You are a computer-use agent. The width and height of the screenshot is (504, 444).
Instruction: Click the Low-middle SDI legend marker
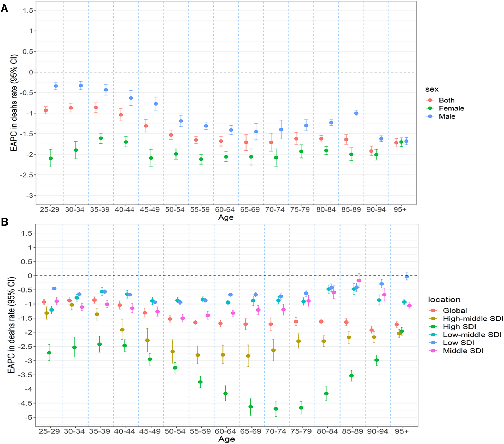[x=433, y=335]
